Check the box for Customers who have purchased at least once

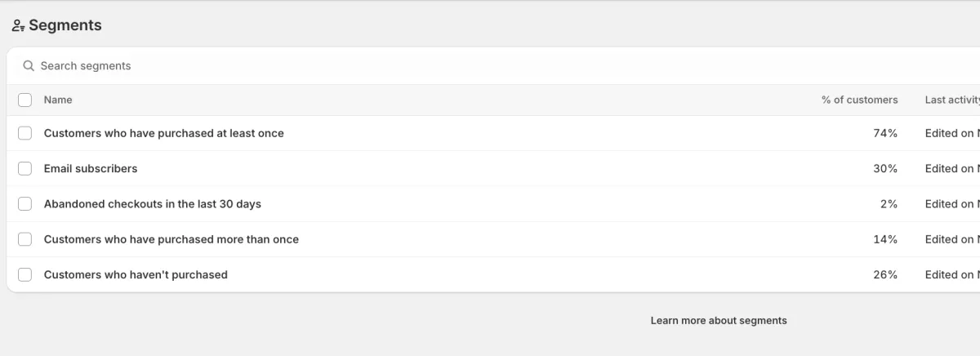coord(25,133)
